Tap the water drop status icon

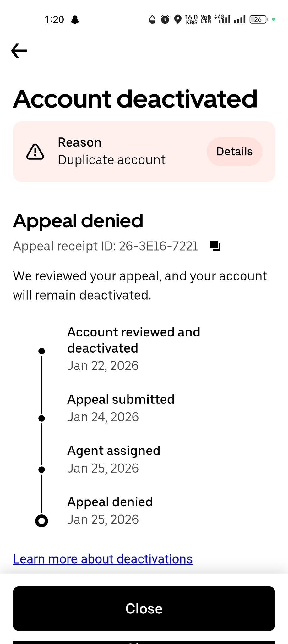(x=152, y=19)
